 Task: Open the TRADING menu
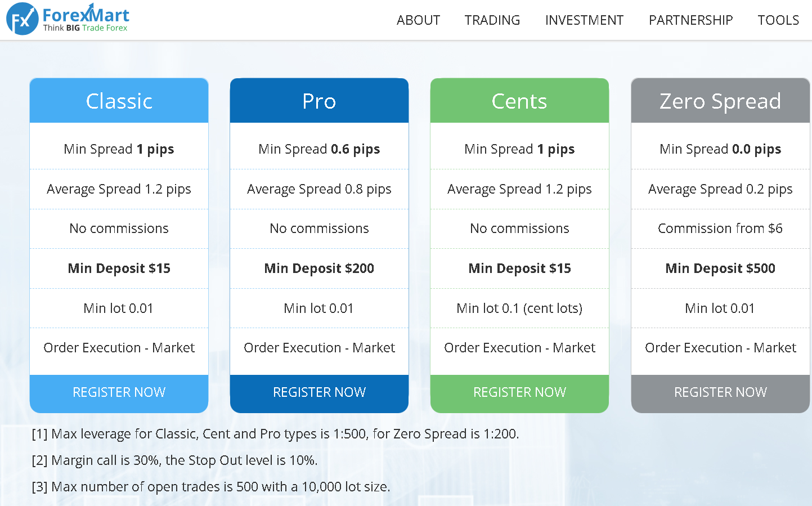click(492, 20)
